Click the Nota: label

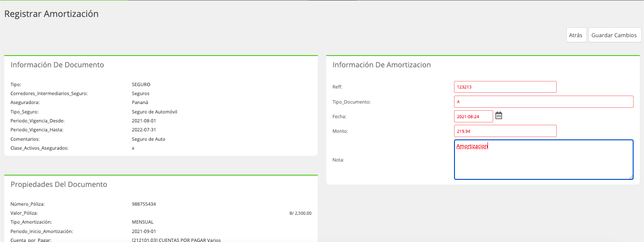coord(339,160)
